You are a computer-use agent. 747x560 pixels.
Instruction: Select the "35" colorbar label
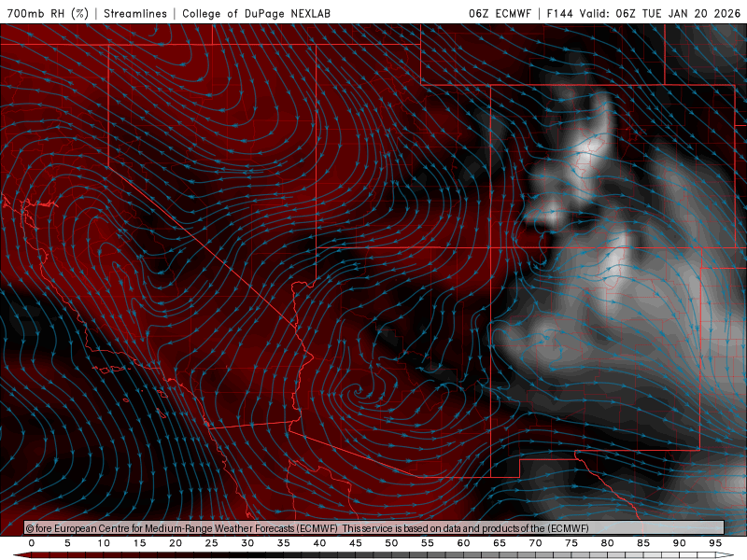pos(284,543)
